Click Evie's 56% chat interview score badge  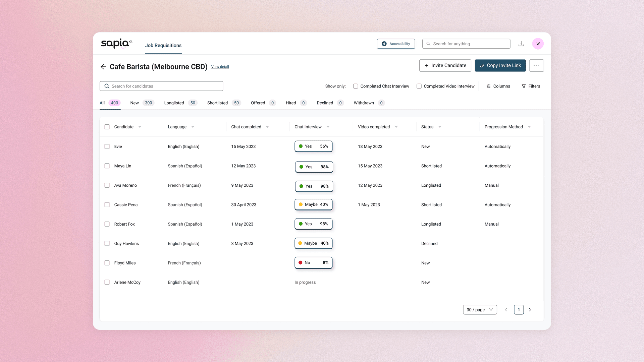coord(313,146)
